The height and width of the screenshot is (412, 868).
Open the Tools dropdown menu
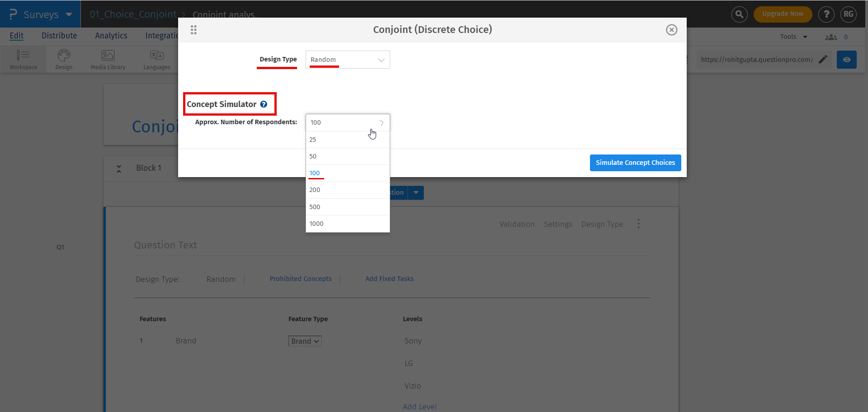tap(793, 37)
